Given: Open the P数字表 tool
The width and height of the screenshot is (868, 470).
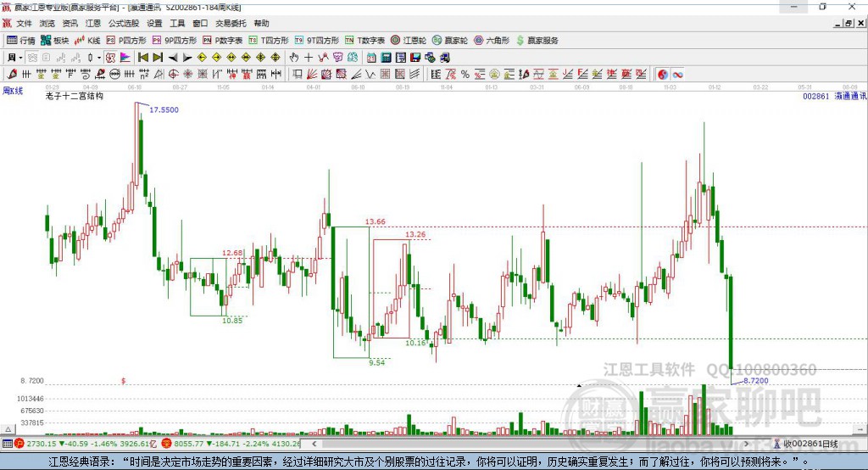Looking at the screenshot, I should [x=223, y=41].
